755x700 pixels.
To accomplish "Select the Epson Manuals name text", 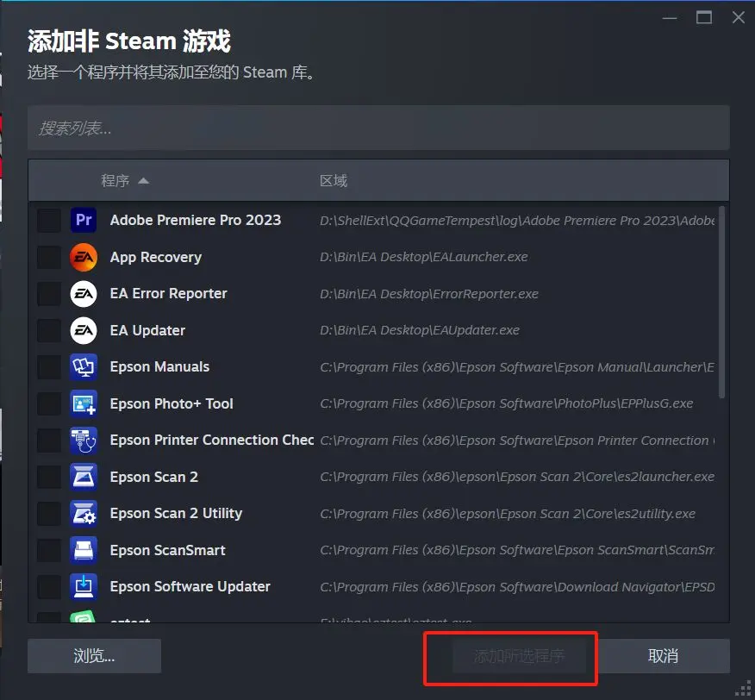I will click(159, 367).
